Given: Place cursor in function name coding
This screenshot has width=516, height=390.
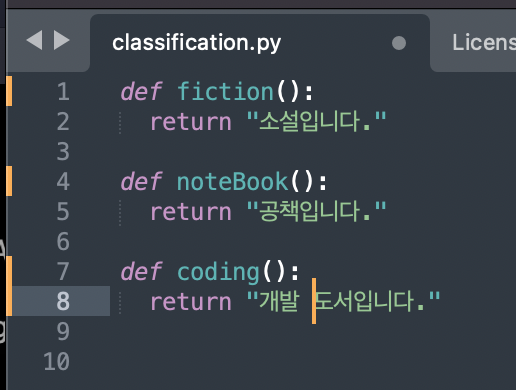Looking at the screenshot, I should pos(218,274).
